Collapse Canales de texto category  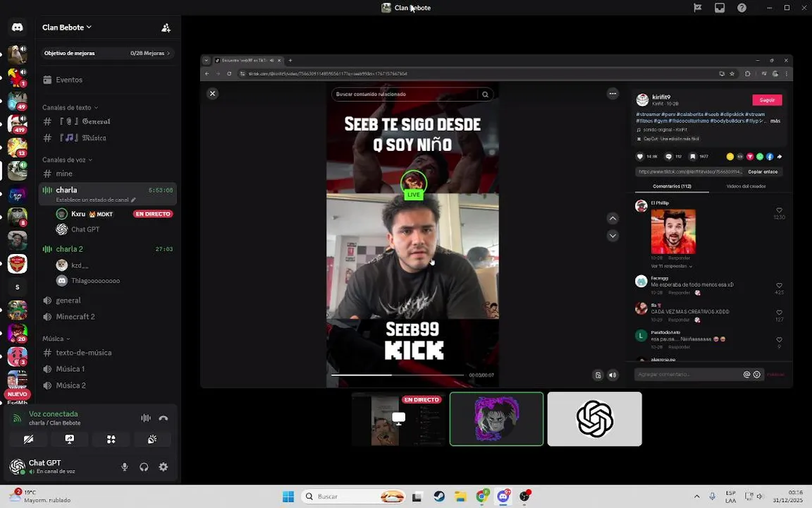click(70, 108)
